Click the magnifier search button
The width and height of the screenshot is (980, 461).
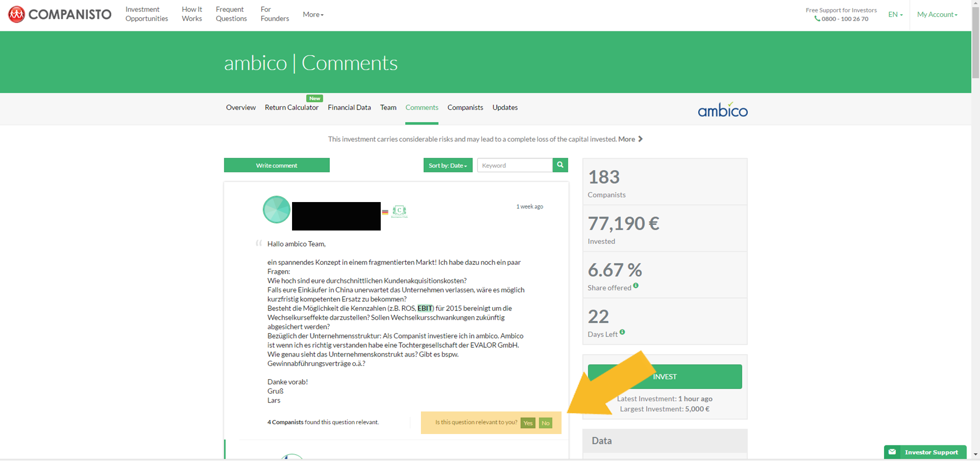pyautogui.click(x=560, y=165)
